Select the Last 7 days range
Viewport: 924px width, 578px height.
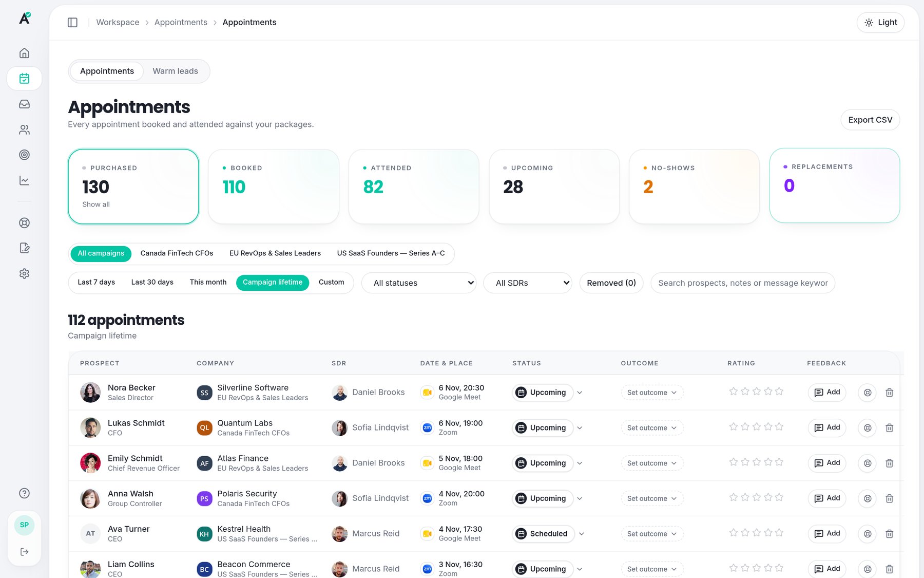click(96, 283)
